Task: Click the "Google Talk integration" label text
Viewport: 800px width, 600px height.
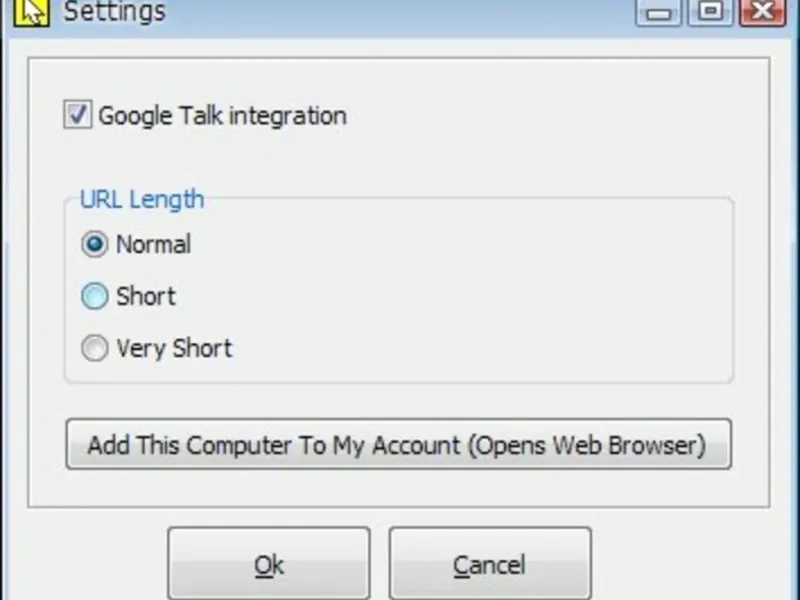Action: 222,116
